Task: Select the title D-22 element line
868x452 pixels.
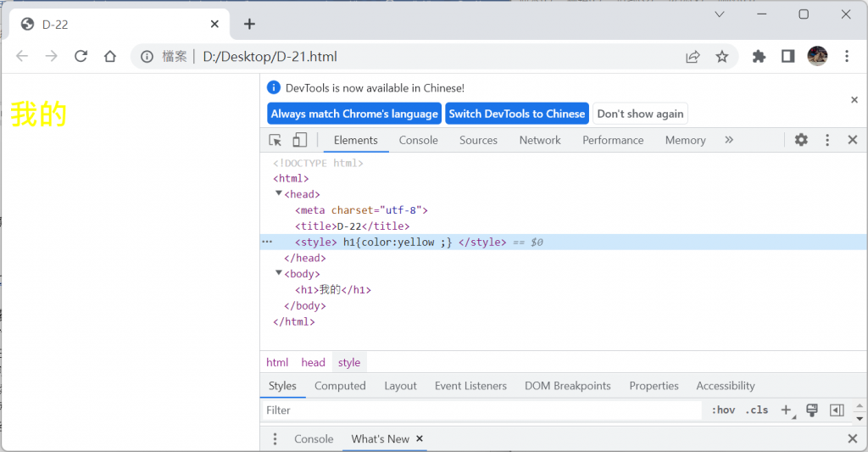Action: pos(352,226)
